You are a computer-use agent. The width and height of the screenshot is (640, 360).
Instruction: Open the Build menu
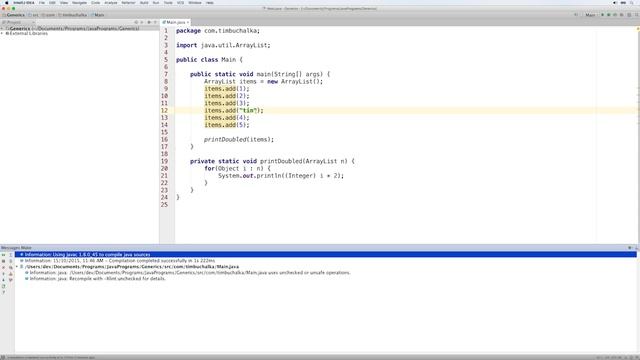tap(144, 2)
